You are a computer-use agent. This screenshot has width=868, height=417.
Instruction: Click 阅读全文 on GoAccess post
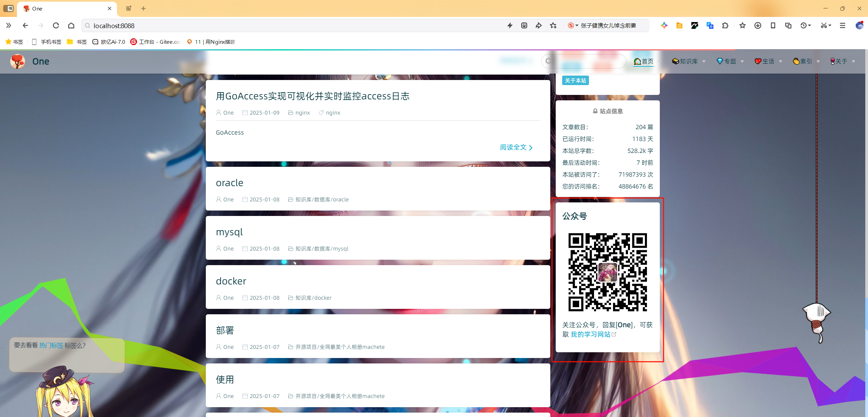point(516,147)
